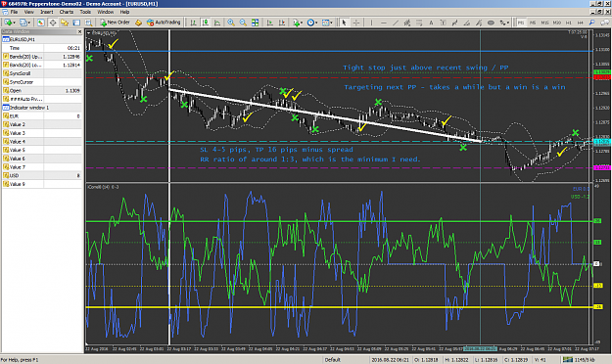Image resolution: width=612 pixels, height=364 pixels.
Task: Click the New Order button
Action: (x=115, y=23)
